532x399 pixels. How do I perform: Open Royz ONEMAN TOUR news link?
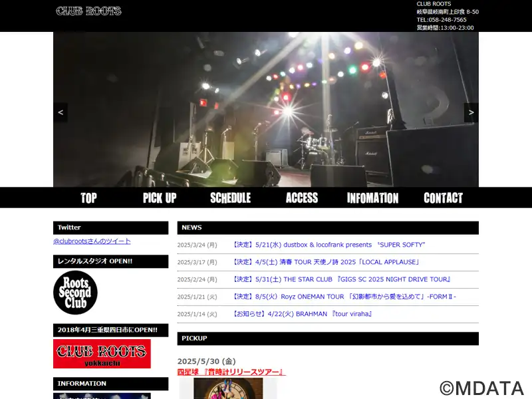point(344,297)
